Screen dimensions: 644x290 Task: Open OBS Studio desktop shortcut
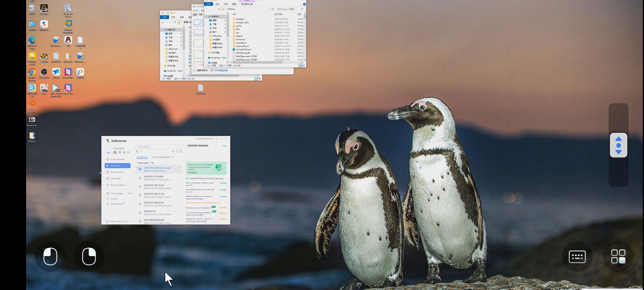[x=44, y=73]
